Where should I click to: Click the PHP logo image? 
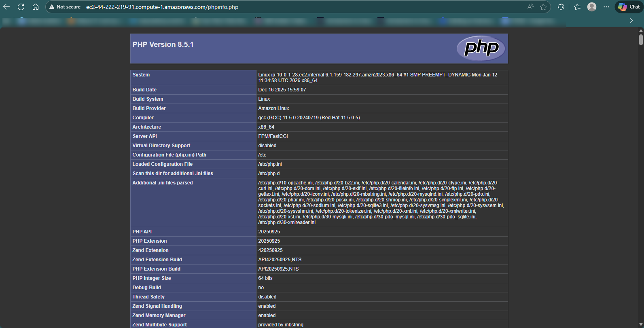pos(481,48)
